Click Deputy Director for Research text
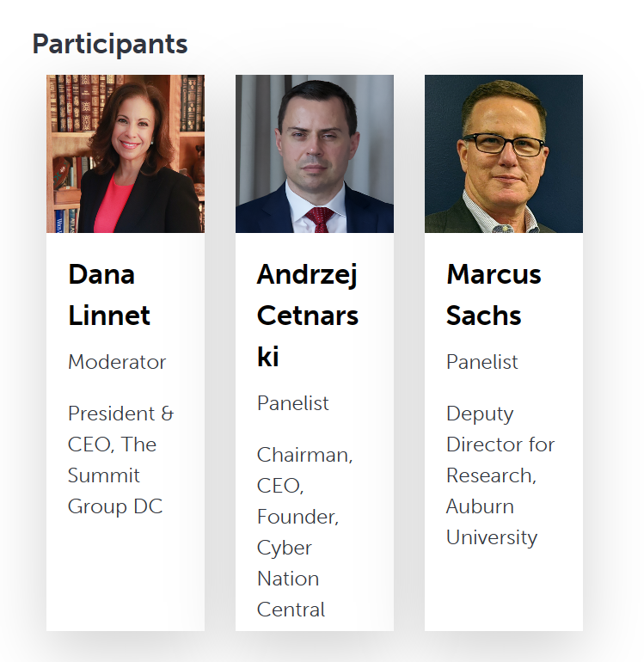The image size is (644, 662). click(500, 444)
